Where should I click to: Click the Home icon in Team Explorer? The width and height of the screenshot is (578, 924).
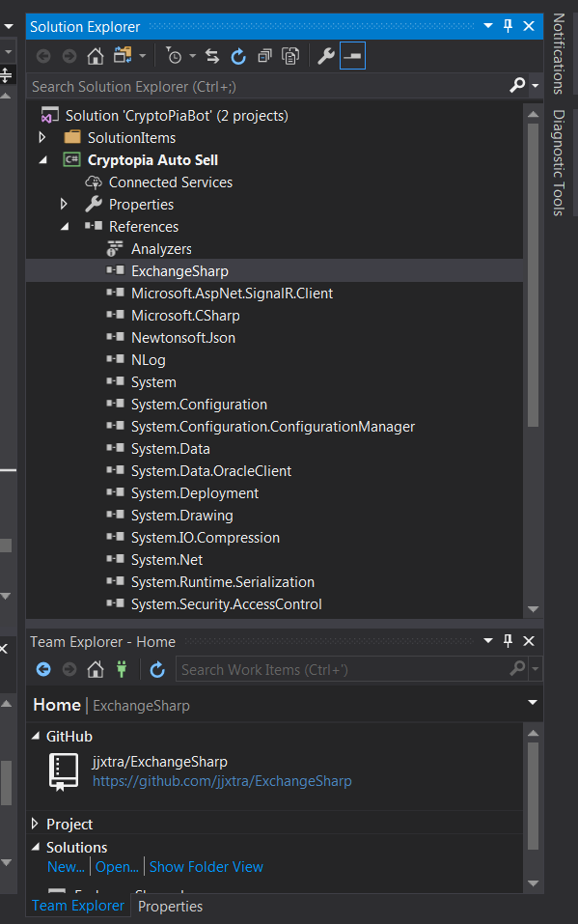click(x=95, y=669)
